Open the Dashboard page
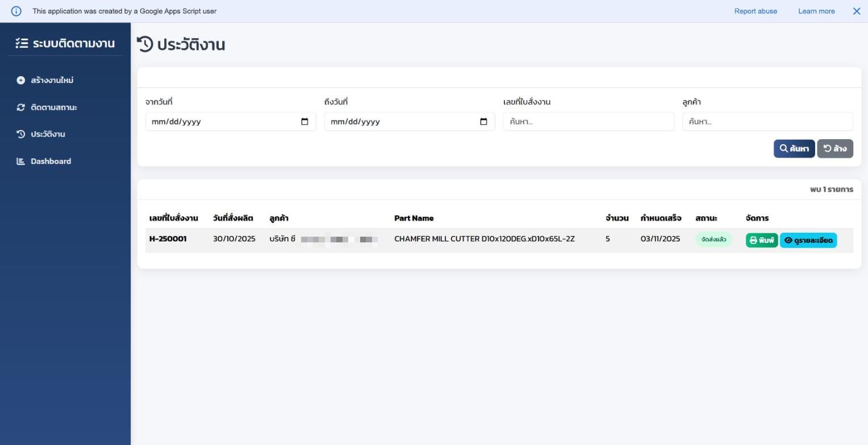Image resolution: width=868 pixels, height=445 pixels. click(65, 161)
